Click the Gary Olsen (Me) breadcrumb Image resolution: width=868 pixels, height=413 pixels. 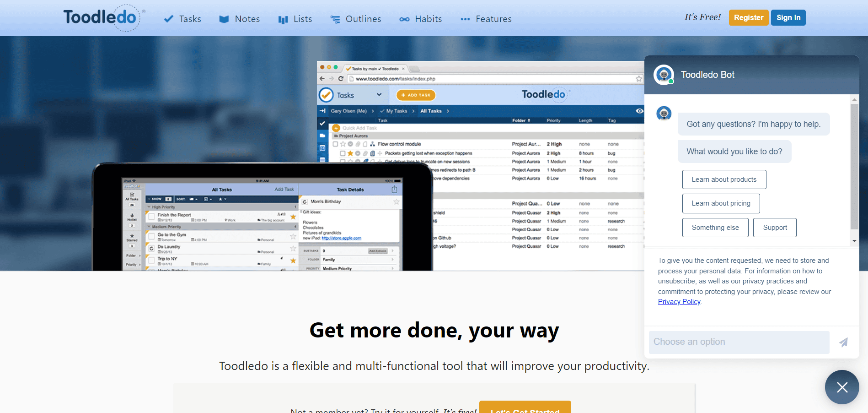[x=349, y=111]
